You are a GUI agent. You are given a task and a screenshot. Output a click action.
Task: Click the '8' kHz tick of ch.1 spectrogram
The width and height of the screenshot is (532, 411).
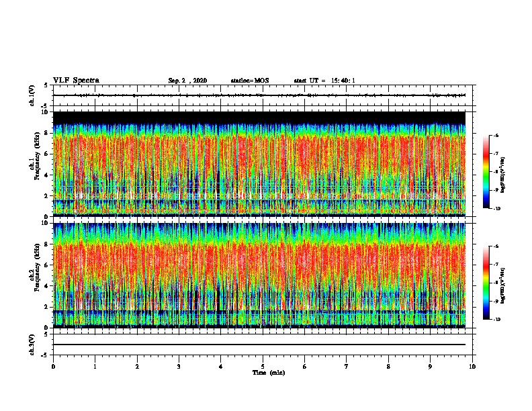46,133
